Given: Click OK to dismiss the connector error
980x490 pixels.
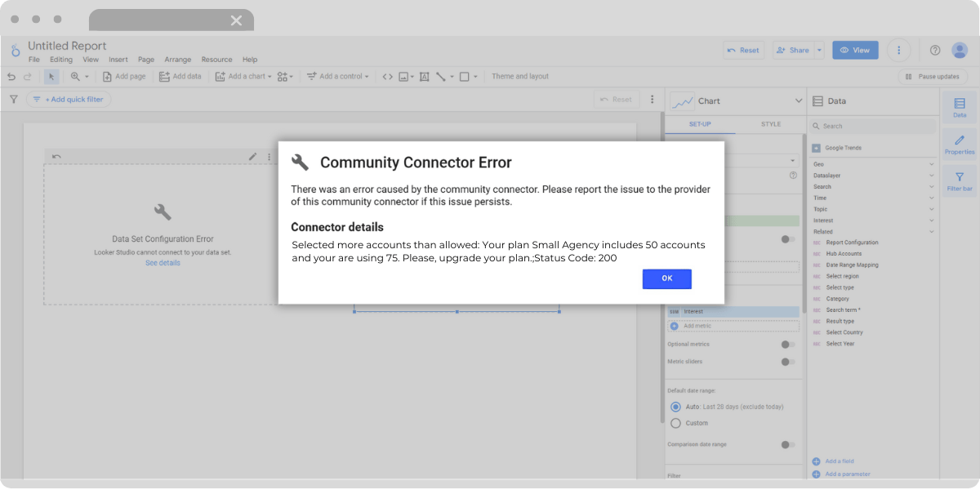Looking at the screenshot, I should tap(666, 278).
